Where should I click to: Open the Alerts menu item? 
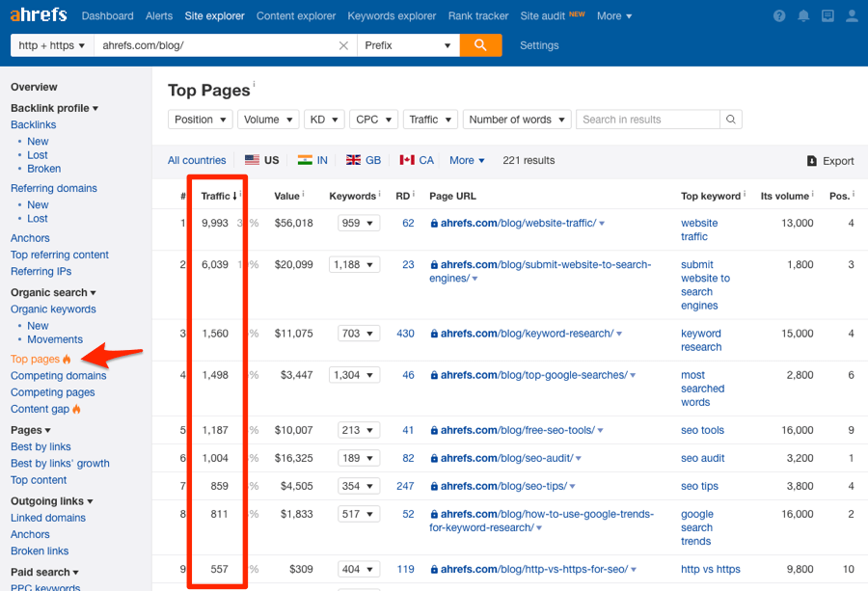159,16
